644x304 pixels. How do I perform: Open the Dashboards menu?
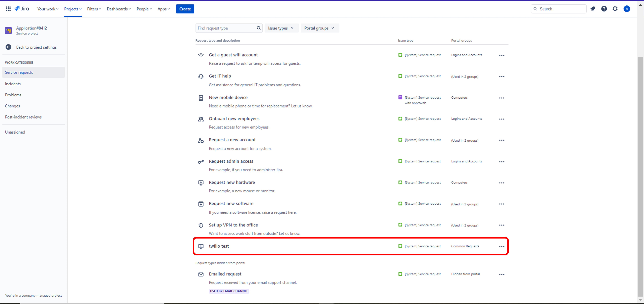click(x=118, y=9)
